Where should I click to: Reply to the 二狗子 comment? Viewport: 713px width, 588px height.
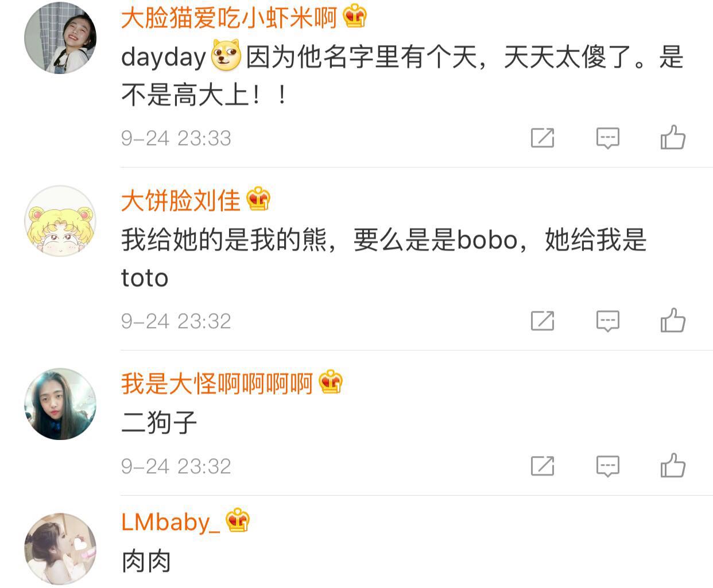pyautogui.click(x=607, y=466)
